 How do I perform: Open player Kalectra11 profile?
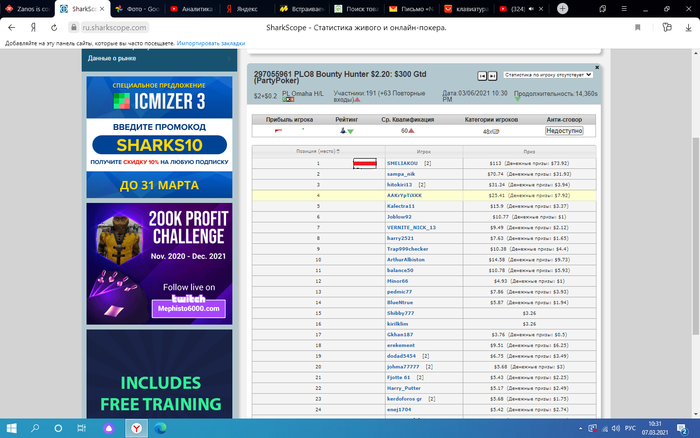(x=400, y=206)
